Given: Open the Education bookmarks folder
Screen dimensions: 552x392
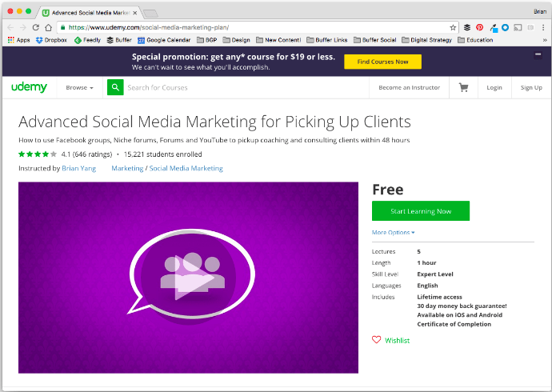Looking at the screenshot, I should point(475,40).
